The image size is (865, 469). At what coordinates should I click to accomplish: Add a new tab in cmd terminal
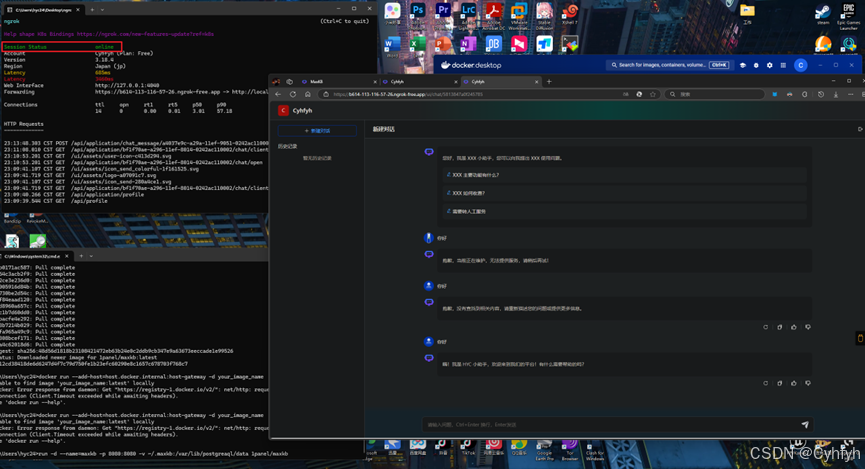click(x=81, y=256)
